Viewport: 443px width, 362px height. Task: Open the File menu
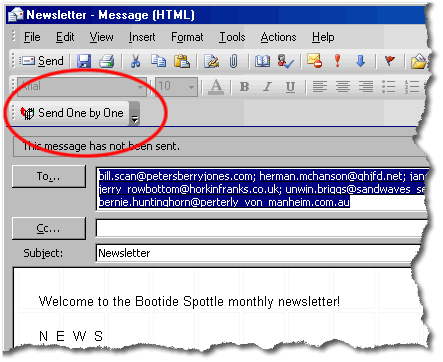[32, 37]
